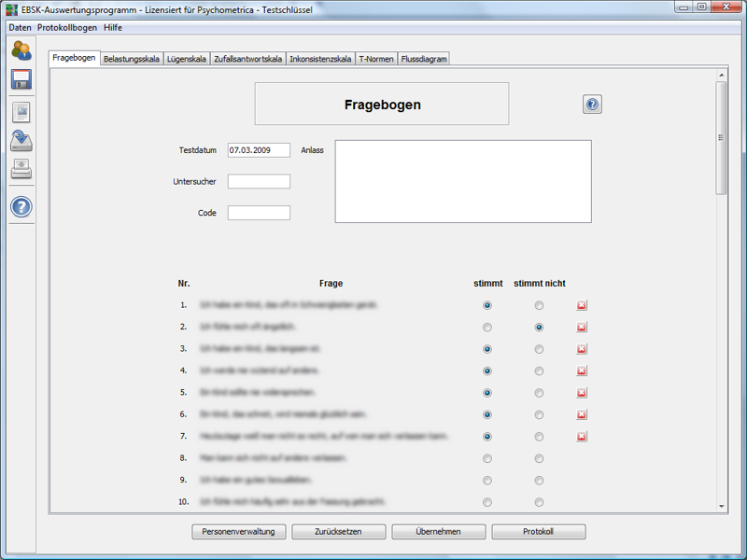Select 'stimmt nicht' for question 9

[x=539, y=481]
